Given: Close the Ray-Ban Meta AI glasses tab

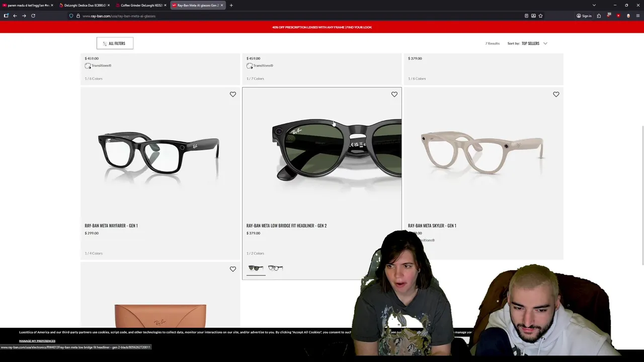Looking at the screenshot, I should click(x=221, y=5).
